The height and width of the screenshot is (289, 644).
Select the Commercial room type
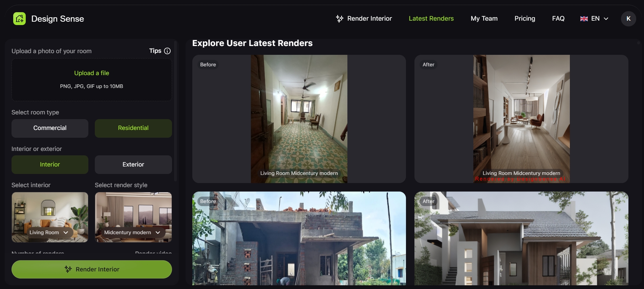point(50,128)
